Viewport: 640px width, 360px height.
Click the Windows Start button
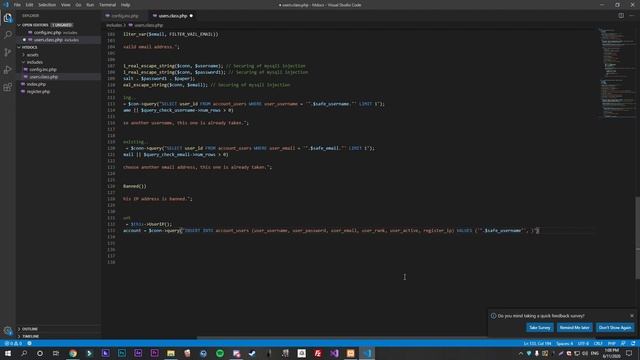point(8,353)
